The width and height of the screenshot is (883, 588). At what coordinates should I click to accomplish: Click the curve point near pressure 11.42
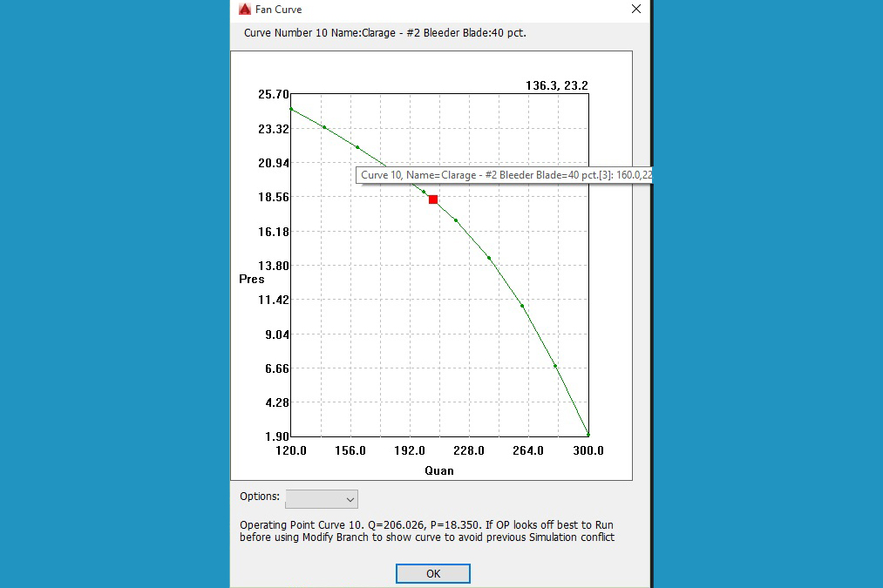coord(522,306)
